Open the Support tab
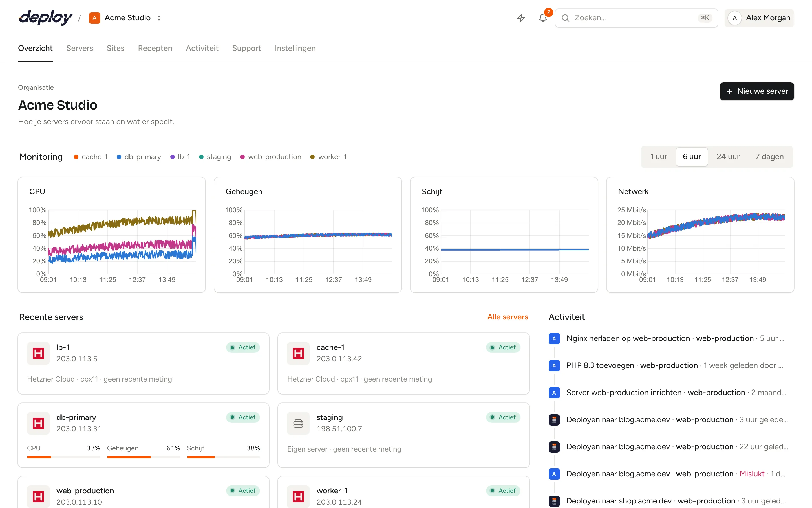This screenshot has height=508, width=812. (246, 48)
